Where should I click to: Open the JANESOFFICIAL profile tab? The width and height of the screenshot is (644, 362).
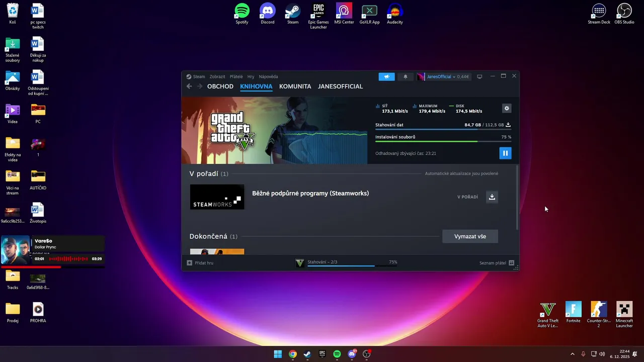pyautogui.click(x=340, y=86)
